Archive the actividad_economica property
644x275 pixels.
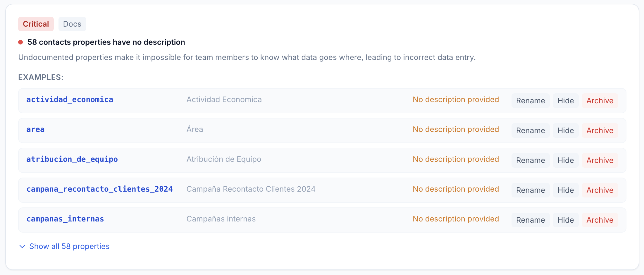pyautogui.click(x=600, y=101)
